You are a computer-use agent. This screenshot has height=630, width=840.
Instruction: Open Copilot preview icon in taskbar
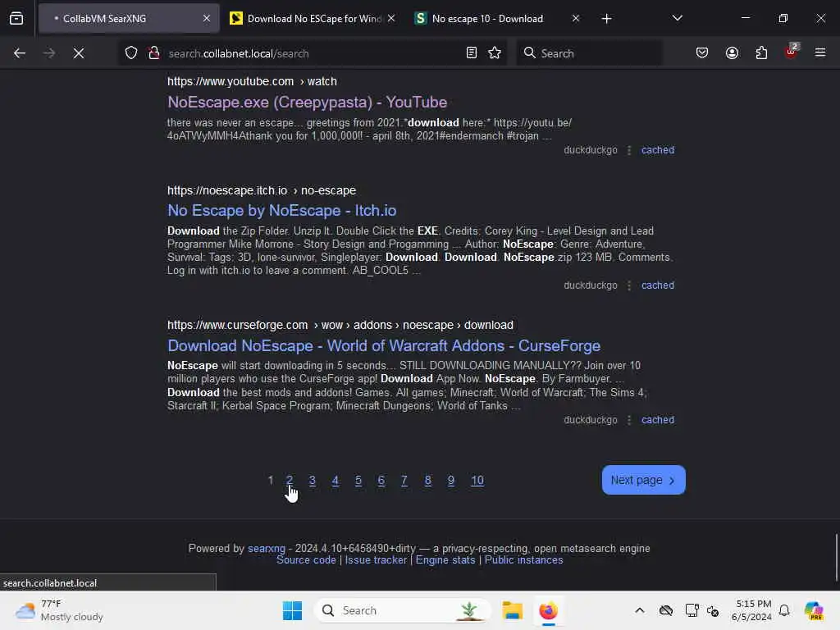(x=814, y=610)
